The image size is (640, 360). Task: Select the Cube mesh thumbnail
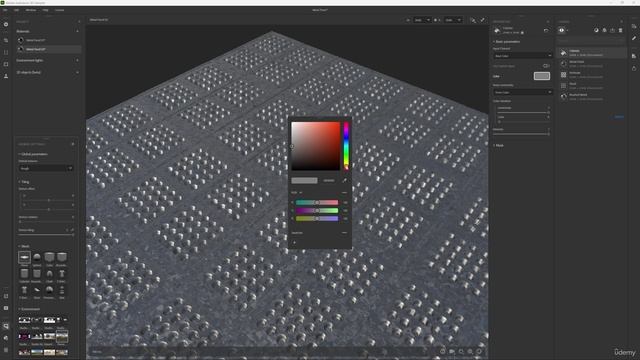[x=49, y=257]
